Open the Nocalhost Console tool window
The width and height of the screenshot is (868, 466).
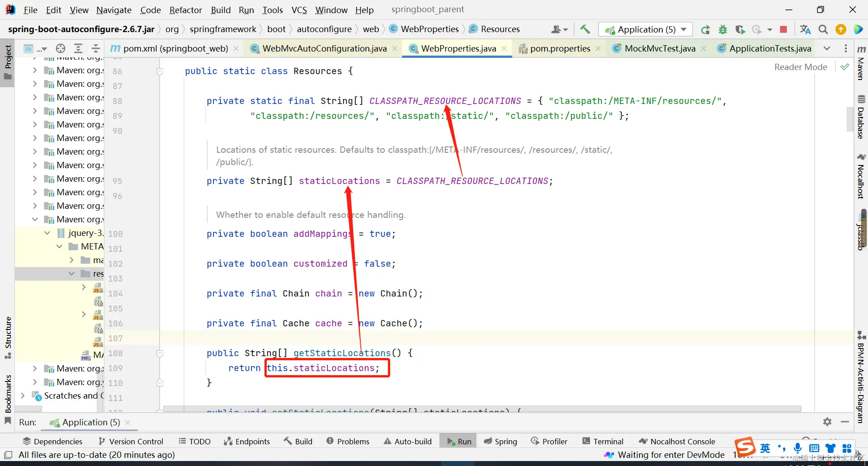(677, 441)
